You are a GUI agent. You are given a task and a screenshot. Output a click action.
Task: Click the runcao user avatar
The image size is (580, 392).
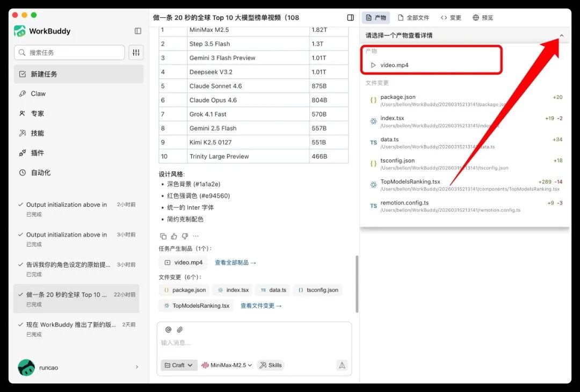tap(26, 368)
